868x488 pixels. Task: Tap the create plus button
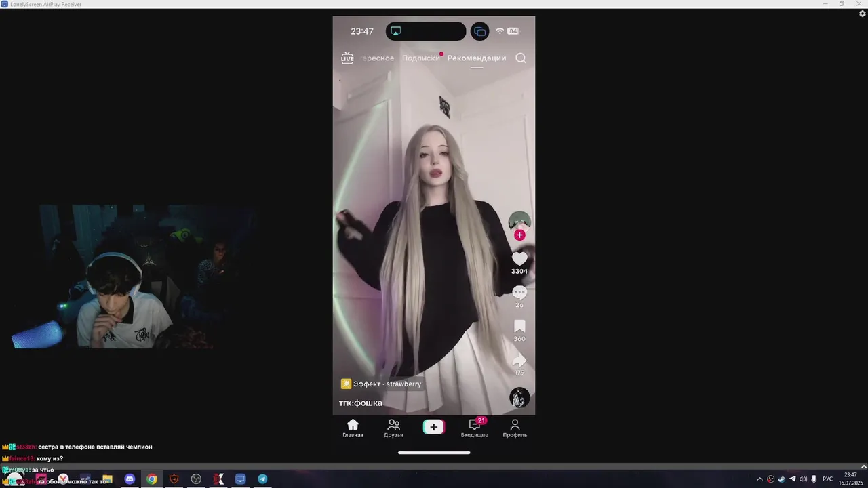click(x=434, y=426)
